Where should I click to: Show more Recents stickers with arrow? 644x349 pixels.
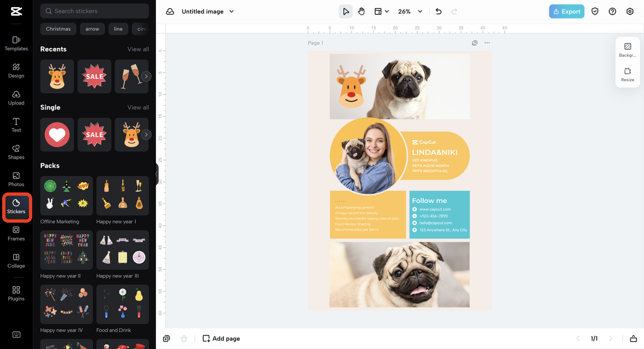coord(146,77)
